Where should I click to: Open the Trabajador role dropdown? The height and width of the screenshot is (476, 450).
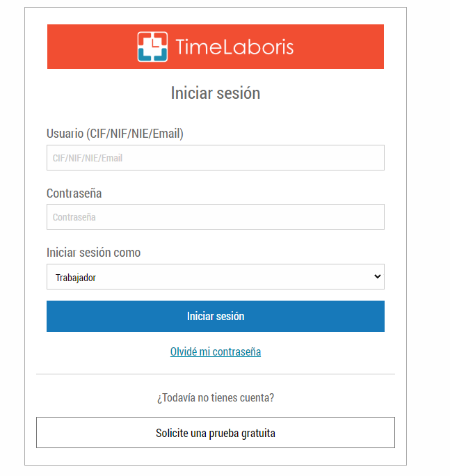point(216,276)
